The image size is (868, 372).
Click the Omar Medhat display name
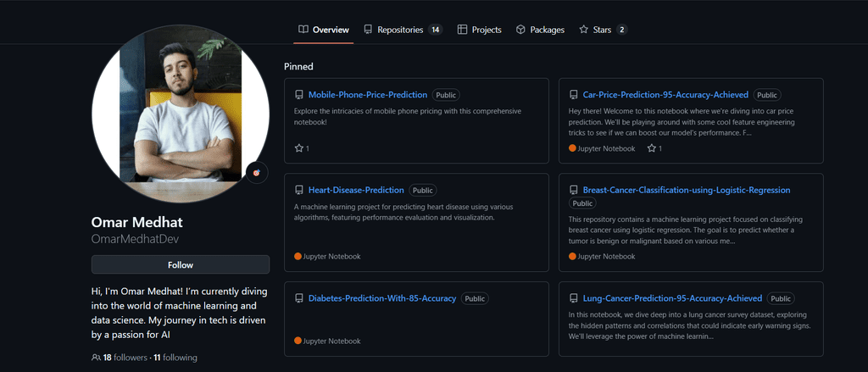[x=136, y=223]
